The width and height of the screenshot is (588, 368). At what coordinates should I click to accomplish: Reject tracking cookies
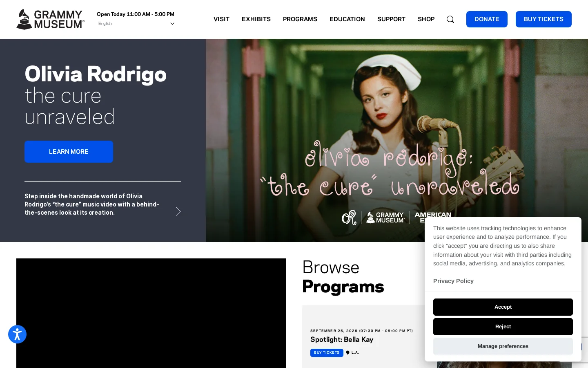click(503, 327)
